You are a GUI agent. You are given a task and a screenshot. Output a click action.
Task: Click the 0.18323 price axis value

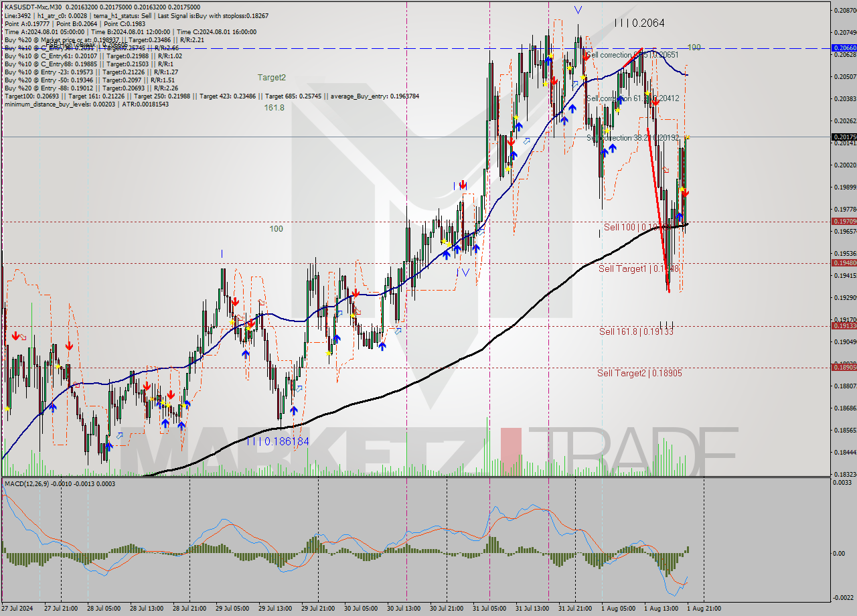tap(844, 474)
